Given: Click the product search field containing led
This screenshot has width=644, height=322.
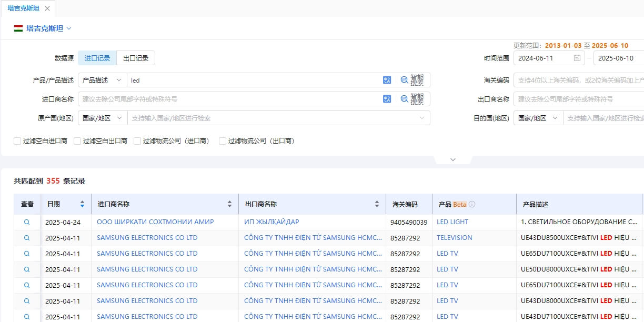Looking at the screenshot, I should tap(254, 80).
